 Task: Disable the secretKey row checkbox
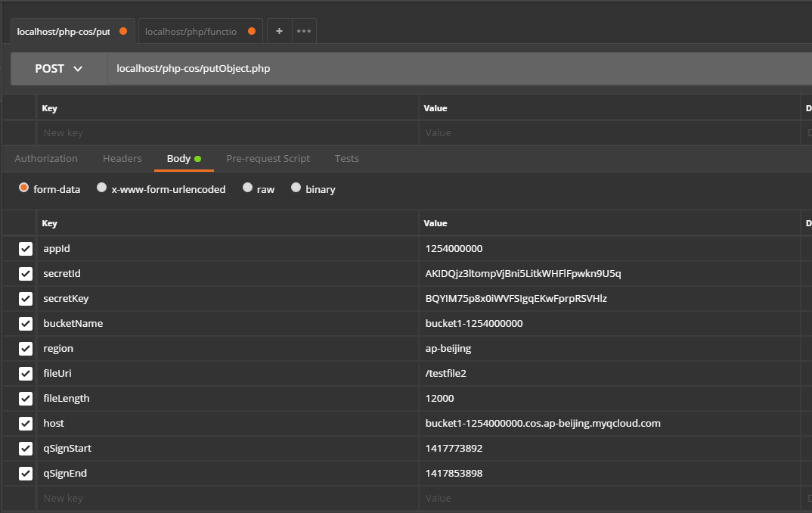coord(26,299)
